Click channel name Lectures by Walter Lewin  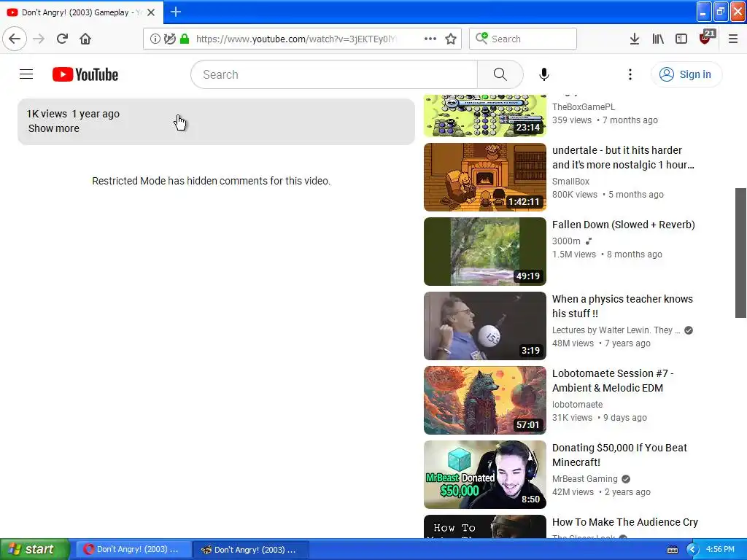coord(616,330)
